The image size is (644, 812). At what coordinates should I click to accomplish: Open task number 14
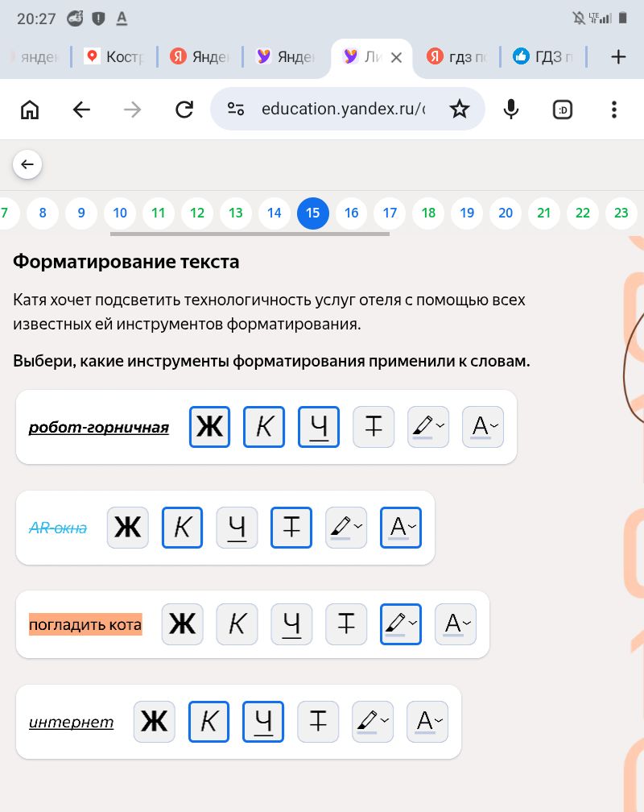coord(274,213)
